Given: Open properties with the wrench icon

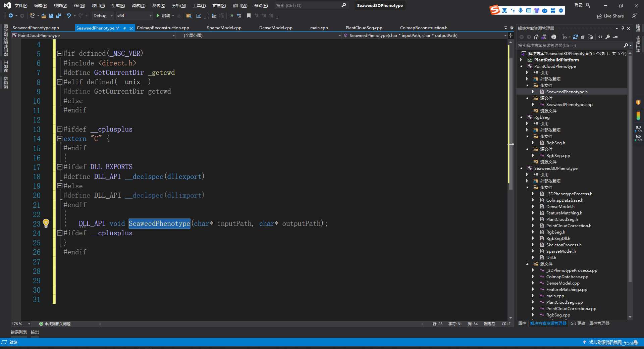Looking at the screenshot, I should click(x=608, y=37).
